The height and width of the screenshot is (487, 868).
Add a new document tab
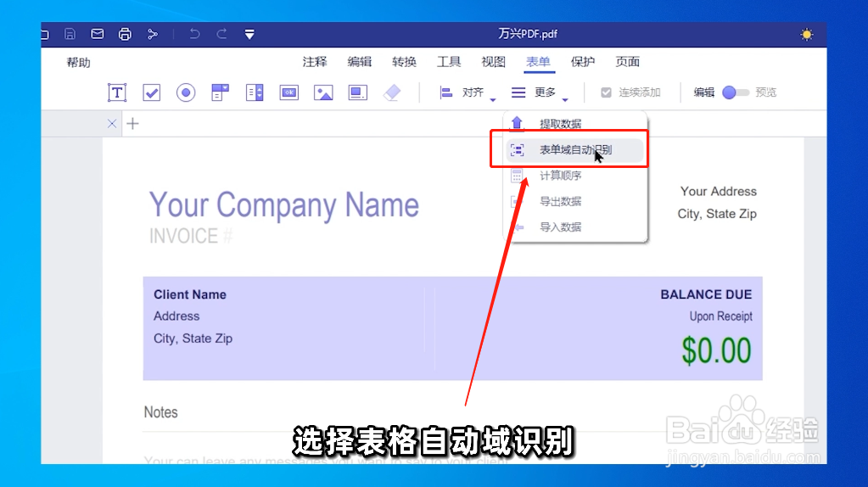132,123
